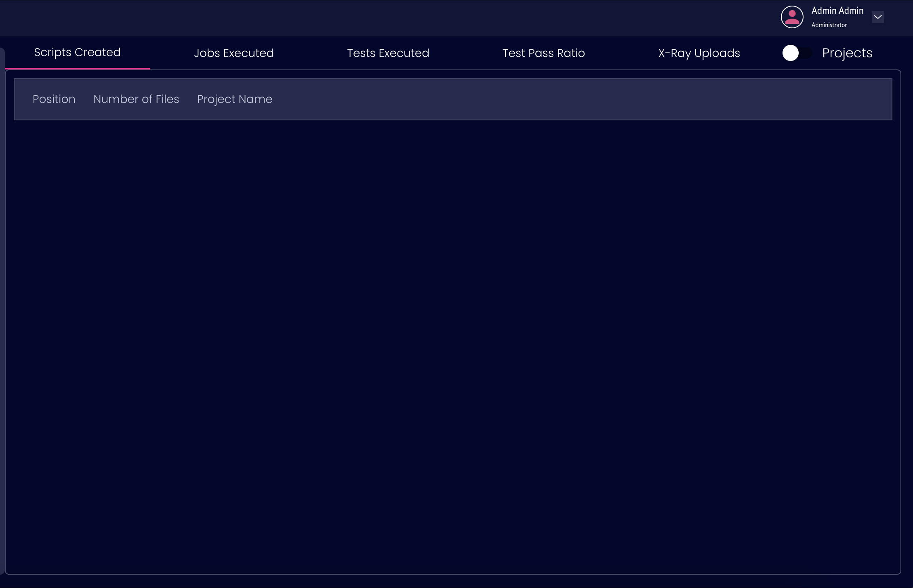The height and width of the screenshot is (588, 913).
Task: Click the Admin Admin username
Action: tap(837, 11)
